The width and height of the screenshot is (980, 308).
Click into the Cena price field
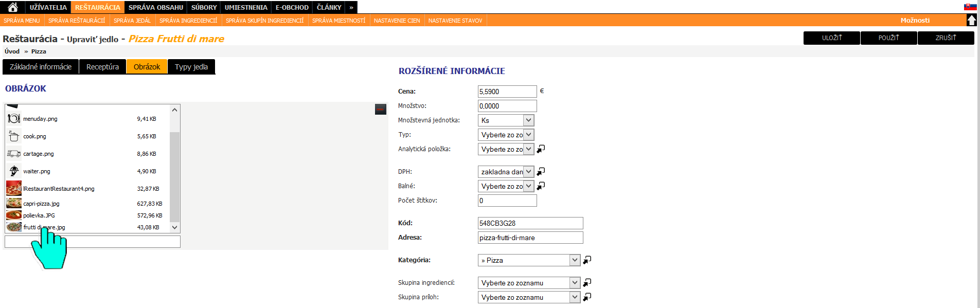[x=507, y=92]
